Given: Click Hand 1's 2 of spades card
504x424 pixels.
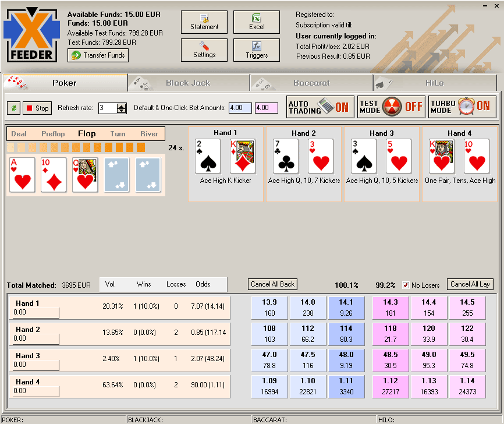Looking at the screenshot, I should point(208,156).
